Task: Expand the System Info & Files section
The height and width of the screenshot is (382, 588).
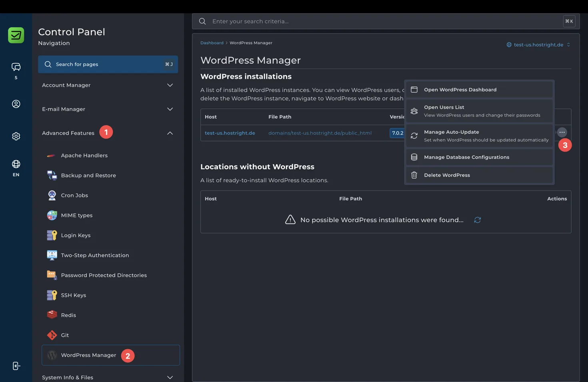Action: coord(108,377)
